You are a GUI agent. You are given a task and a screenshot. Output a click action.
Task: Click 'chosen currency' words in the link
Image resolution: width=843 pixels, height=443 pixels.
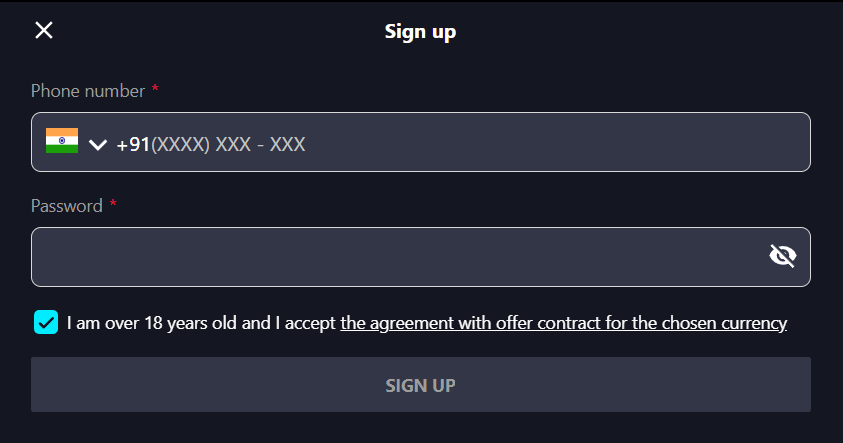click(x=724, y=323)
